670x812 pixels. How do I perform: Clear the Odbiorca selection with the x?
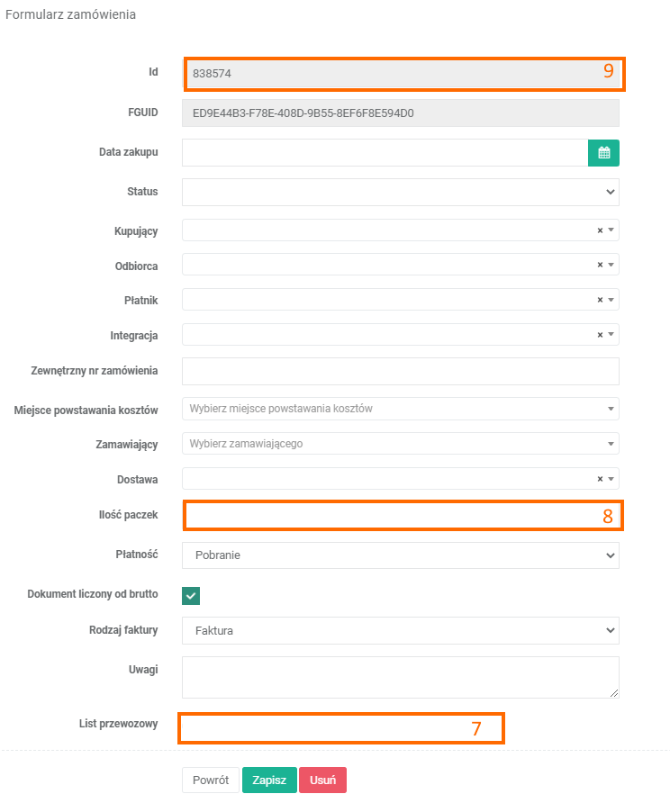(x=600, y=265)
